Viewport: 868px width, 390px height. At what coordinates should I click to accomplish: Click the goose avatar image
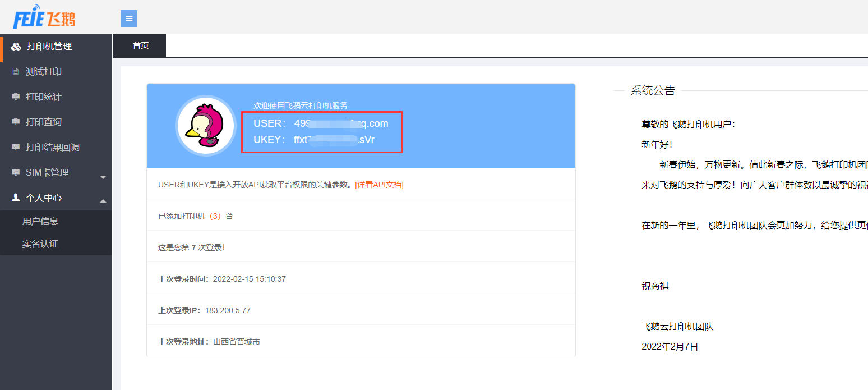point(206,126)
